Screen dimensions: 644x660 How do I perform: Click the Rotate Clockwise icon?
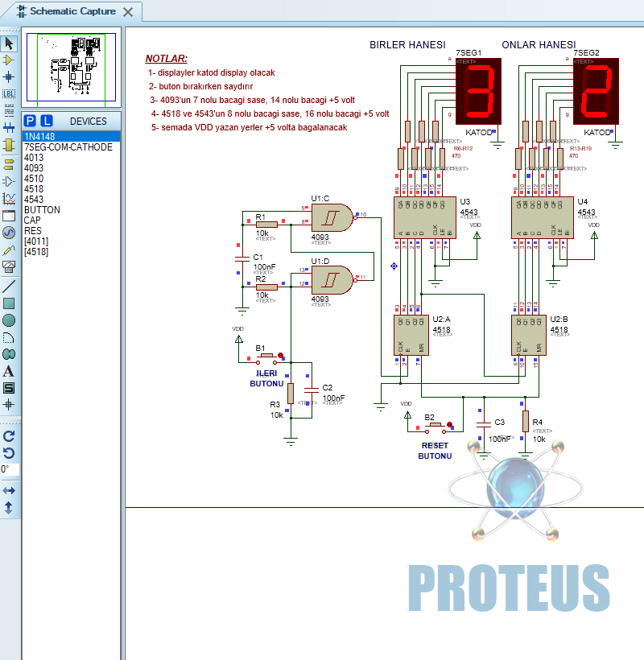(x=9, y=435)
